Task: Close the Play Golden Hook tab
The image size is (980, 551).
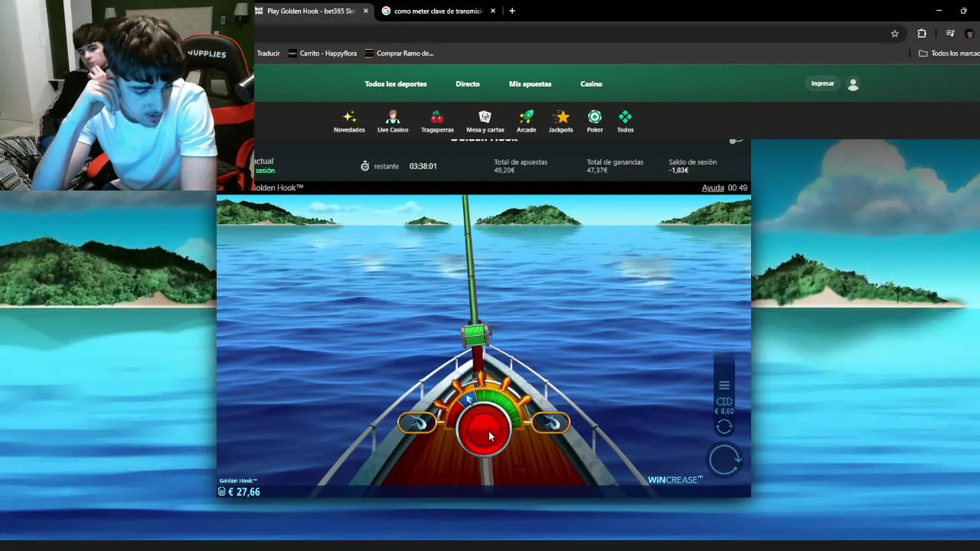Action: 365,11
